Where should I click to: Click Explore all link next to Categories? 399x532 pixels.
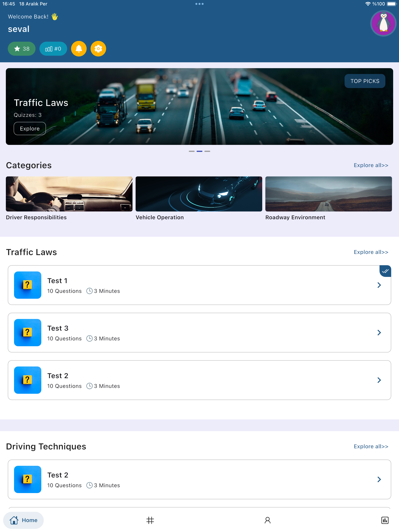point(371,165)
